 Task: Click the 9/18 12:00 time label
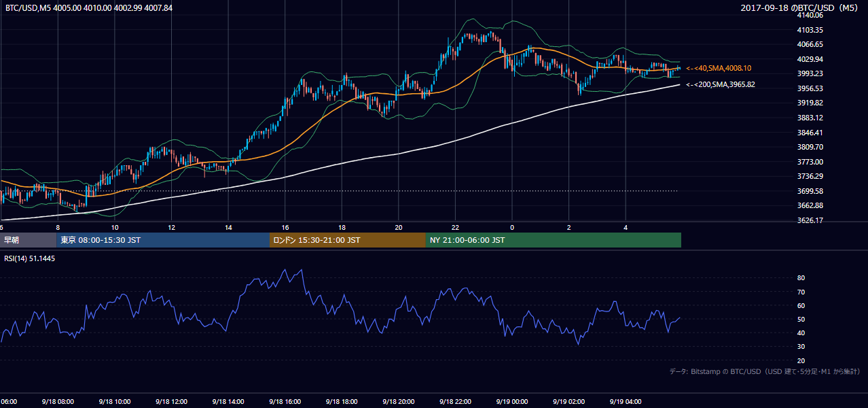(x=170, y=402)
